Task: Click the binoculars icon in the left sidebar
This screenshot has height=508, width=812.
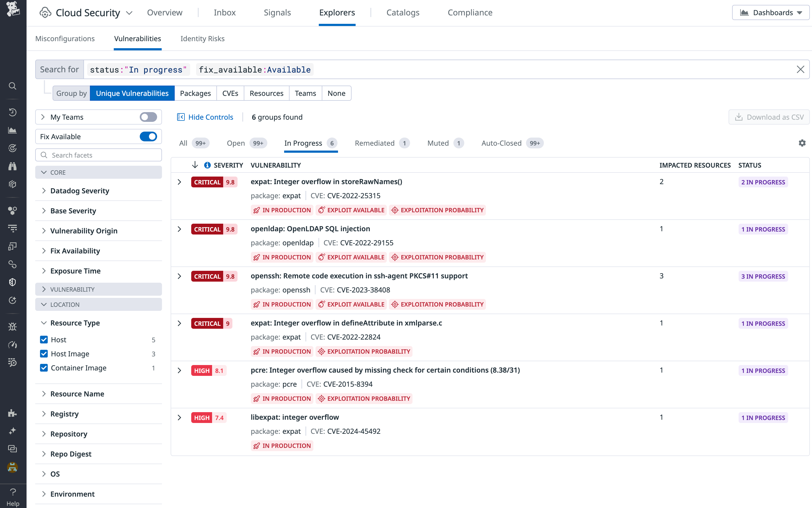Action: (x=13, y=166)
